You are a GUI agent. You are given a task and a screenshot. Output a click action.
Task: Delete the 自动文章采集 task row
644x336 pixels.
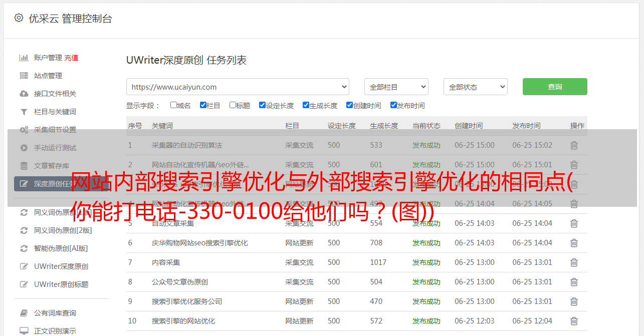(574, 223)
